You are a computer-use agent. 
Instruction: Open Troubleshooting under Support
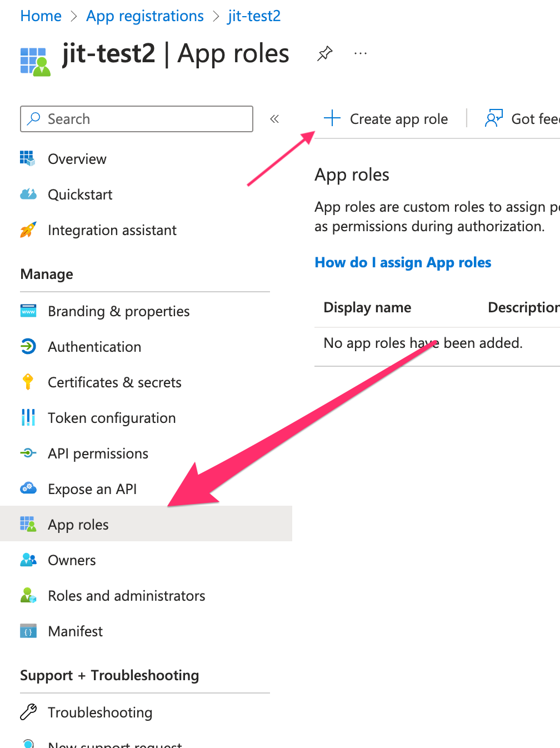(100, 712)
